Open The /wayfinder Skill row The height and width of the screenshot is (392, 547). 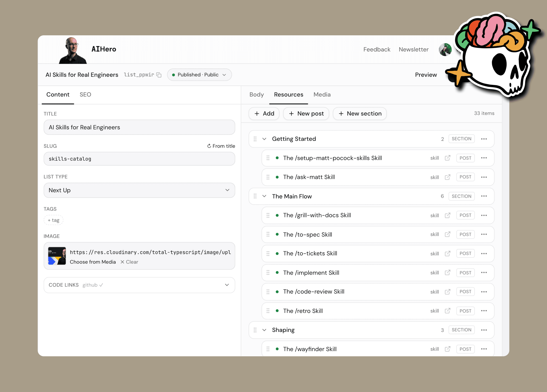tap(378, 349)
